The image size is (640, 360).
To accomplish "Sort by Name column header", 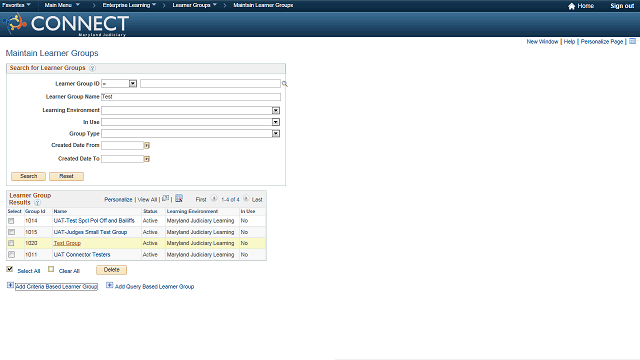I will click(60, 211).
